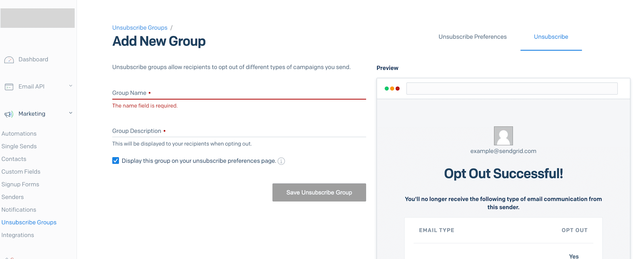The width and height of the screenshot is (644, 259).
Task: Click the Marketing megaphone icon
Action: [9, 114]
